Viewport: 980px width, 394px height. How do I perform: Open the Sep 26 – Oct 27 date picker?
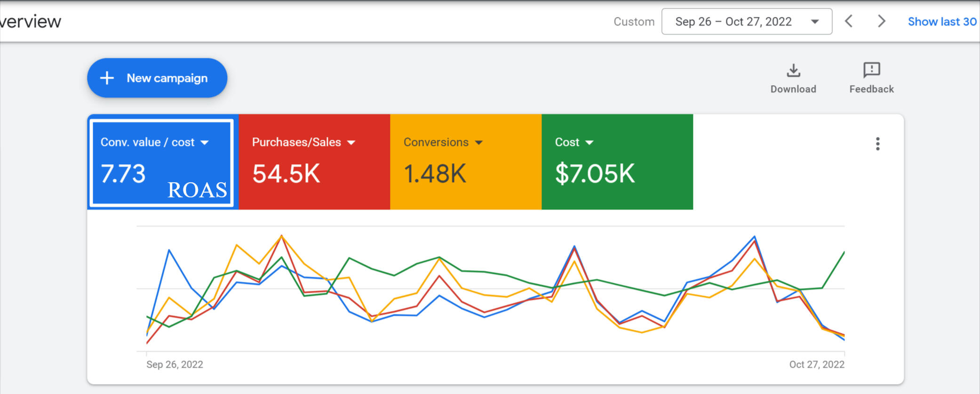746,22
